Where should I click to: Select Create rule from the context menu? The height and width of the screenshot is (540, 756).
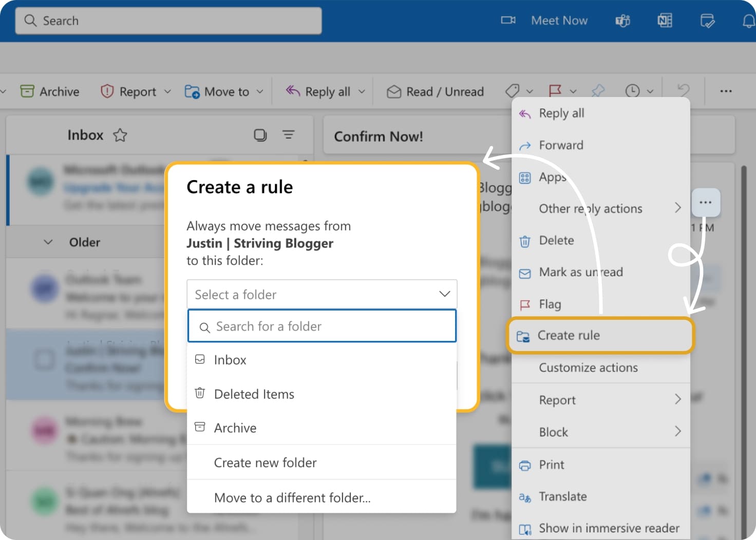(569, 335)
